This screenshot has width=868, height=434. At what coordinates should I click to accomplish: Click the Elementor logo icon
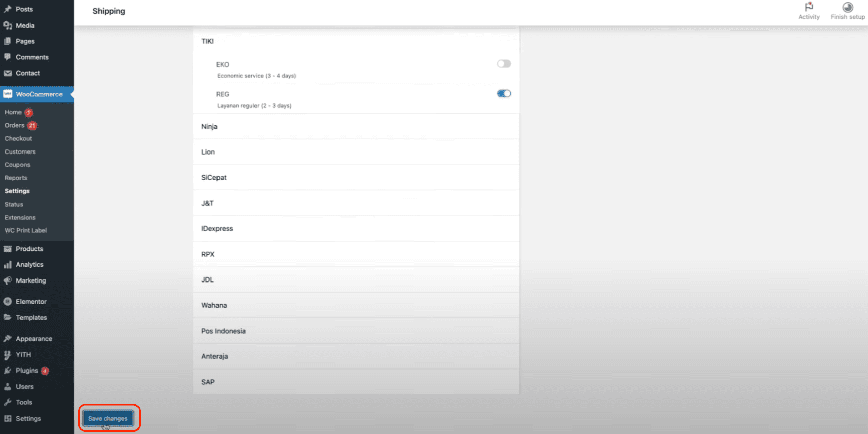click(8, 301)
